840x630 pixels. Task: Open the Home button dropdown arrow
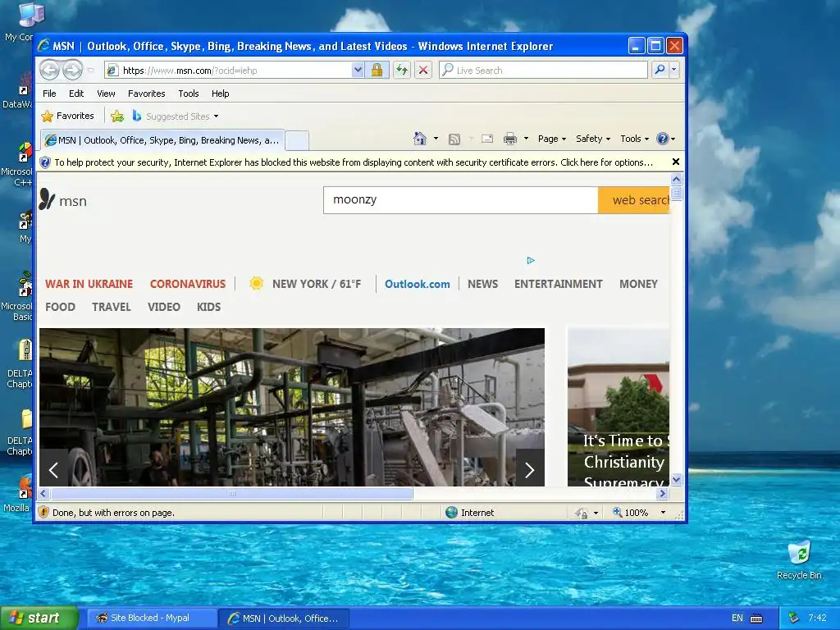(436, 139)
